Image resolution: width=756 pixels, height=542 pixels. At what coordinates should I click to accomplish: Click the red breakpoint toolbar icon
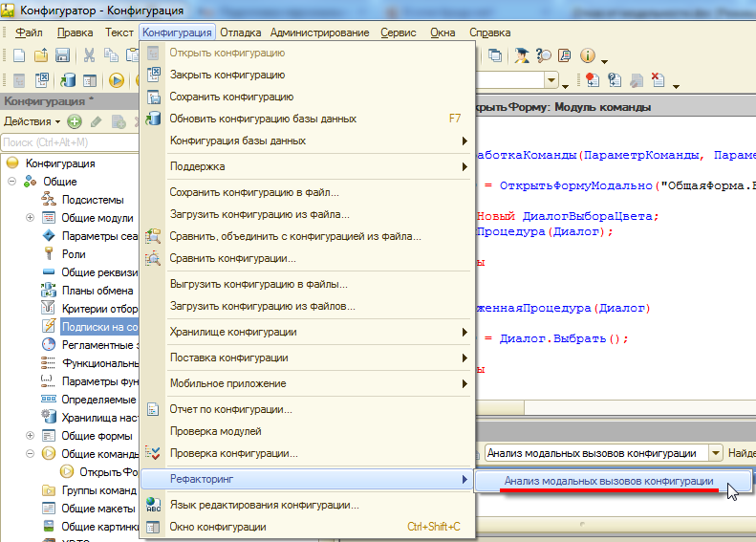593,80
